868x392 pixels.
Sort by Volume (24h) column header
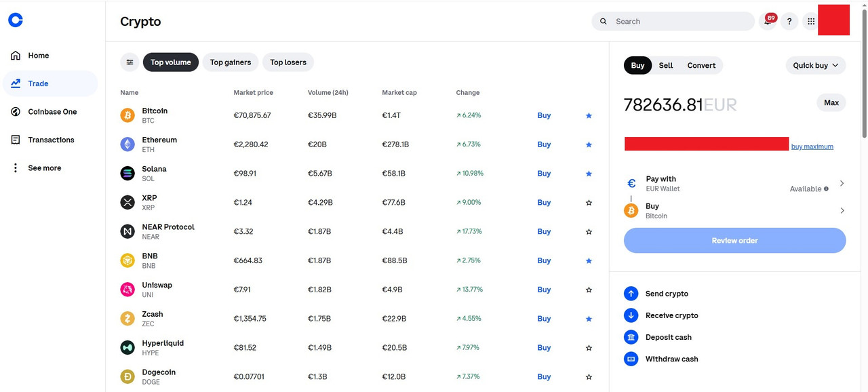328,93
